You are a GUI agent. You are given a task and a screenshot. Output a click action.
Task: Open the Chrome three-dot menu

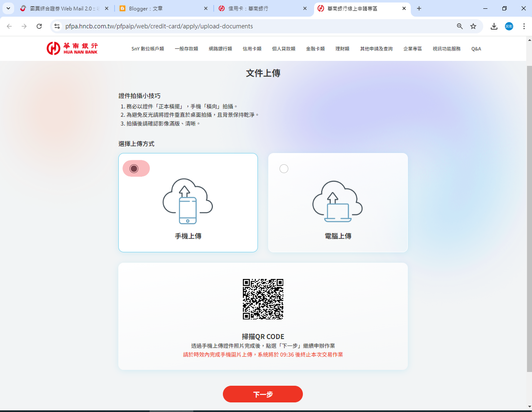click(524, 26)
